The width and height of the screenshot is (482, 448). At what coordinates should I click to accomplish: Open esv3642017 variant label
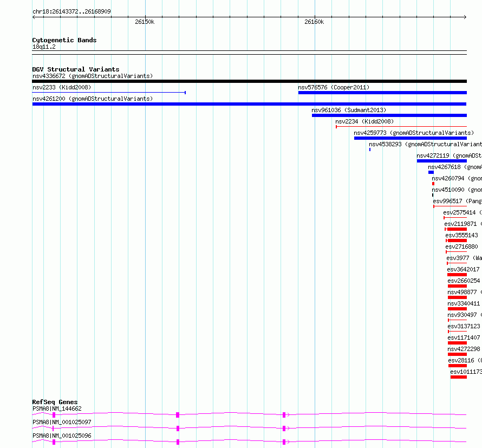pyautogui.click(x=463, y=269)
